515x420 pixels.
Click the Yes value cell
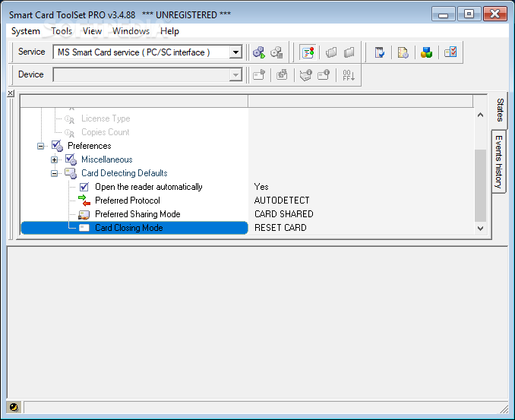tap(261, 187)
